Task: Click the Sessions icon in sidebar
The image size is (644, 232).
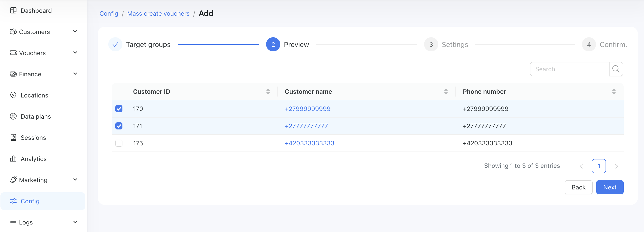Action: [x=13, y=137]
